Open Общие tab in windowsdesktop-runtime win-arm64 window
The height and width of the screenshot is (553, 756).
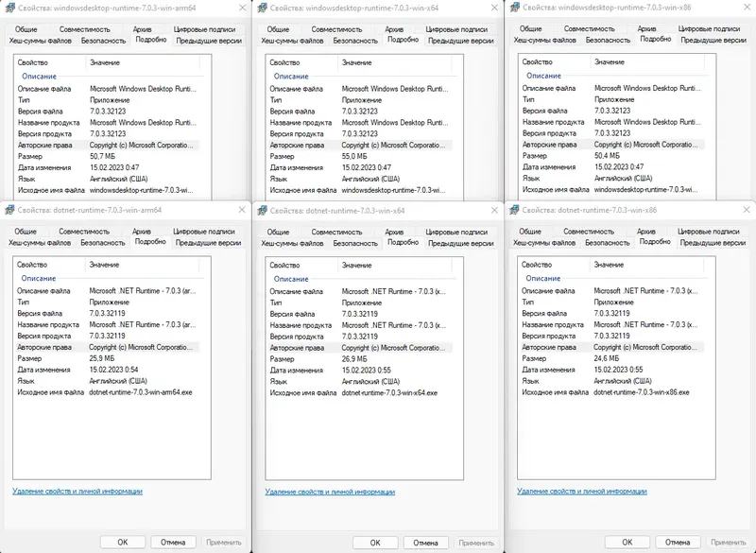26,29
